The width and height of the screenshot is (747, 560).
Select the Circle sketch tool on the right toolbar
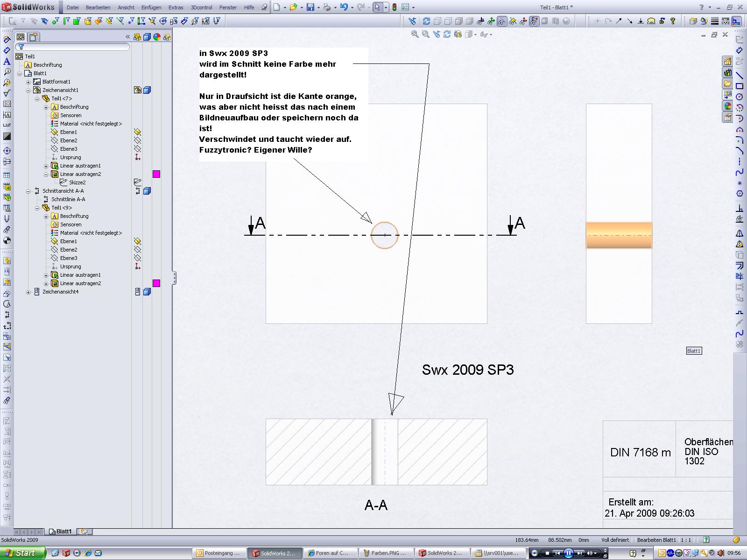click(x=740, y=97)
